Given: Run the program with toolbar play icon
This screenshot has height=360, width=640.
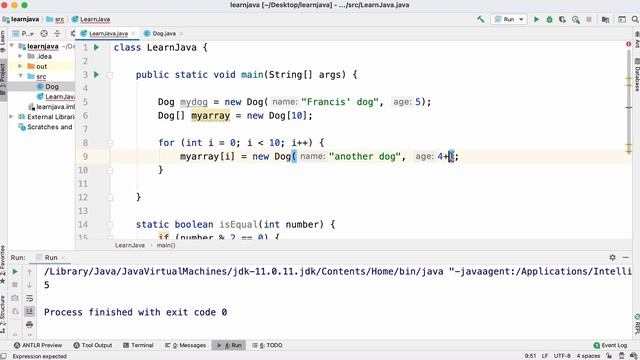Looking at the screenshot, I should click(536, 19).
